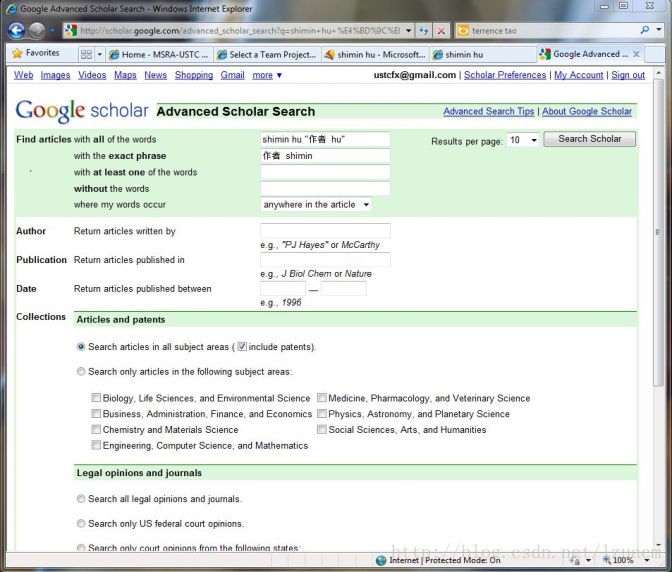
Task: Switch to the Home - MSRA-USTC tab
Action: click(159, 54)
